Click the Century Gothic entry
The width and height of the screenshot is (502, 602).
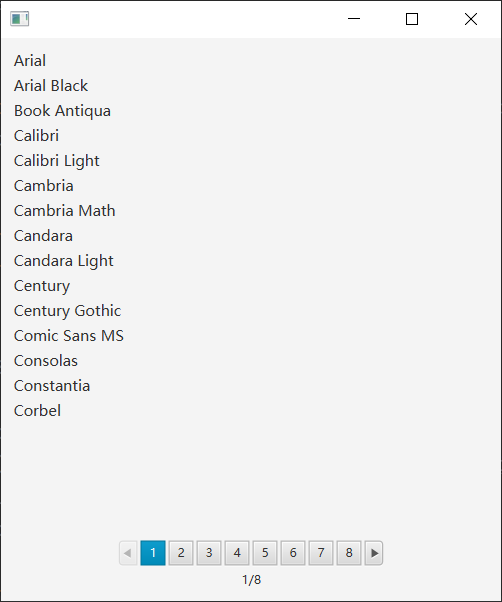click(68, 311)
